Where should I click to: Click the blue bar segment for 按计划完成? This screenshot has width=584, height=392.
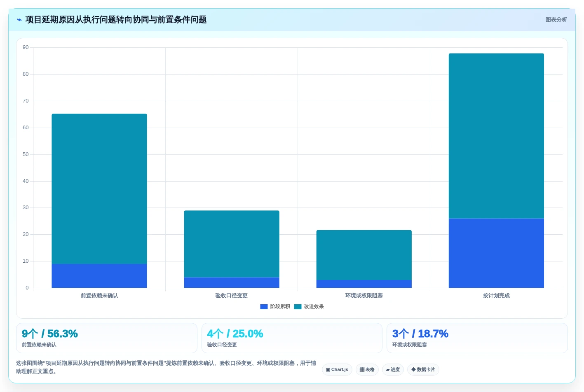coord(496,253)
